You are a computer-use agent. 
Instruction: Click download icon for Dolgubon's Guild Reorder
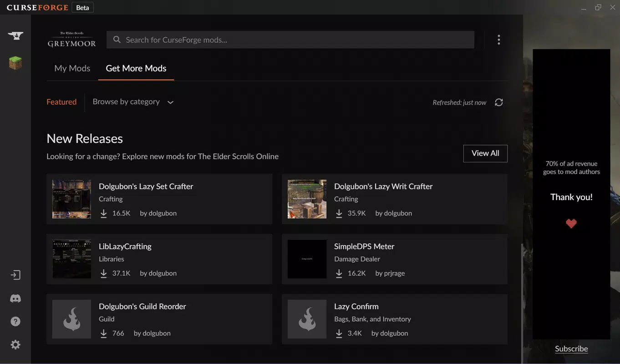104,334
